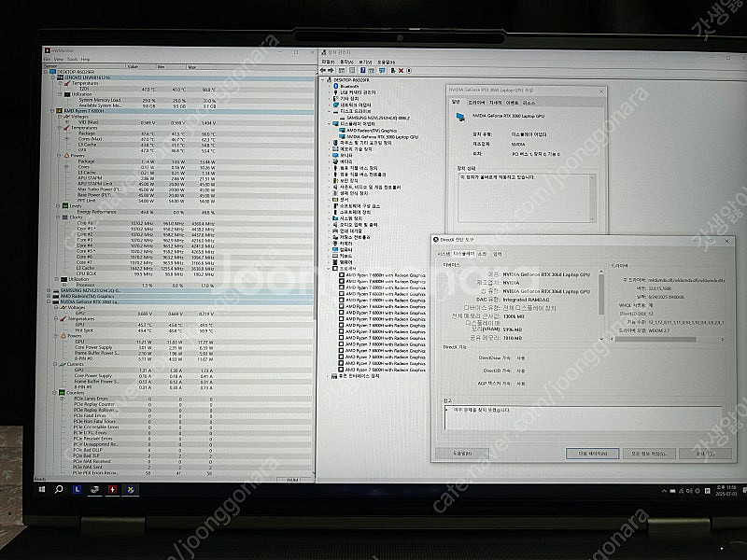Viewport: 747px width, 560px height.
Task: Collapse the 프로세서 category arrow
Action: (x=329, y=269)
